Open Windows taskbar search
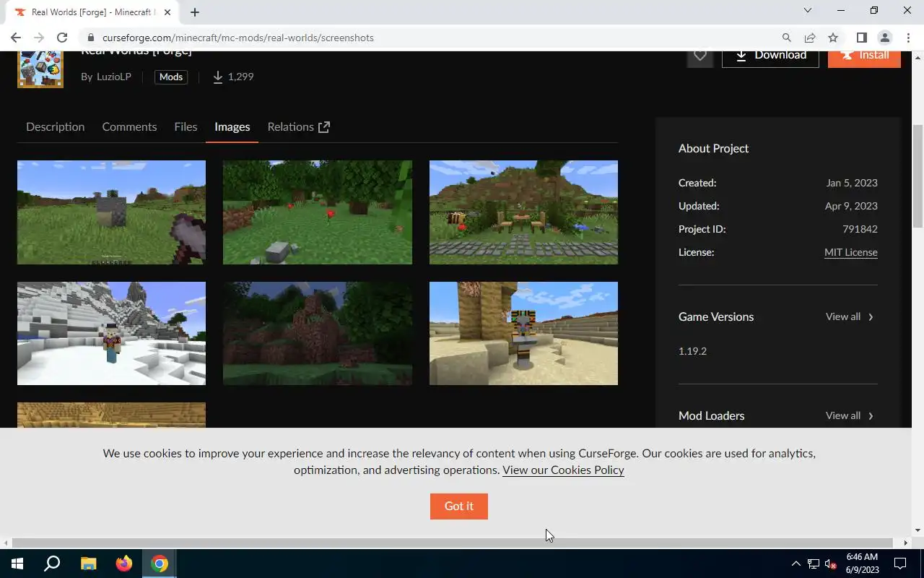The width and height of the screenshot is (924, 578). (52, 564)
